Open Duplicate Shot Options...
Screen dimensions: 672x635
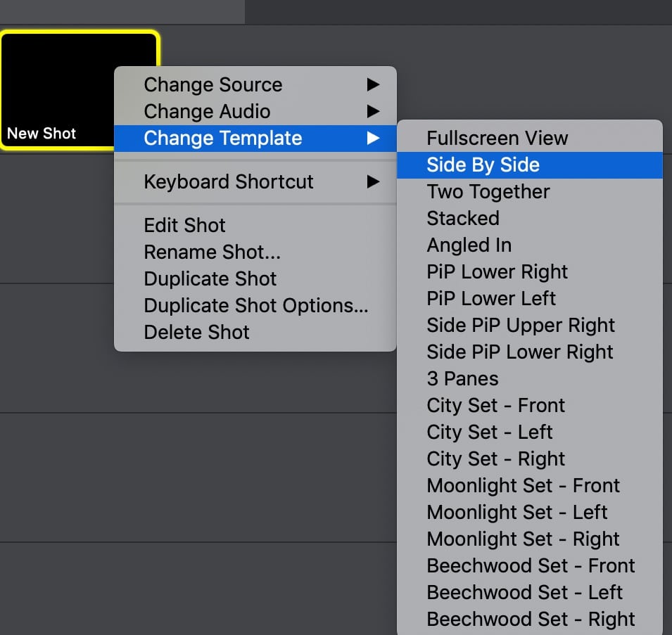click(256, 306)
